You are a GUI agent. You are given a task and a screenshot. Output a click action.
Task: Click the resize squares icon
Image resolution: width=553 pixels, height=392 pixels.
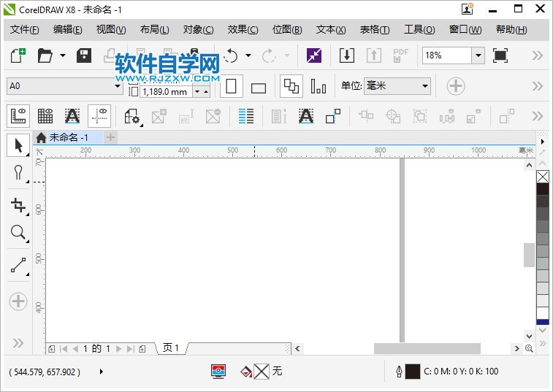[333, 116]
